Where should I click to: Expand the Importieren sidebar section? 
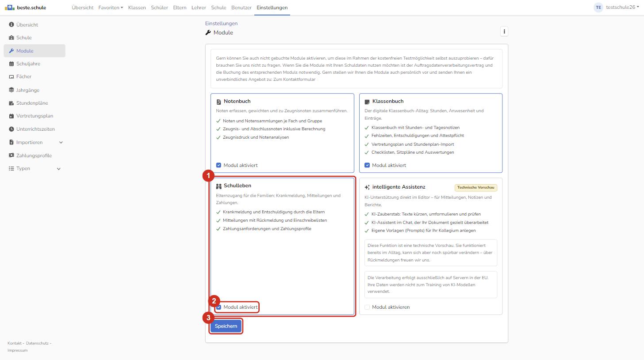tap(61, 142)
